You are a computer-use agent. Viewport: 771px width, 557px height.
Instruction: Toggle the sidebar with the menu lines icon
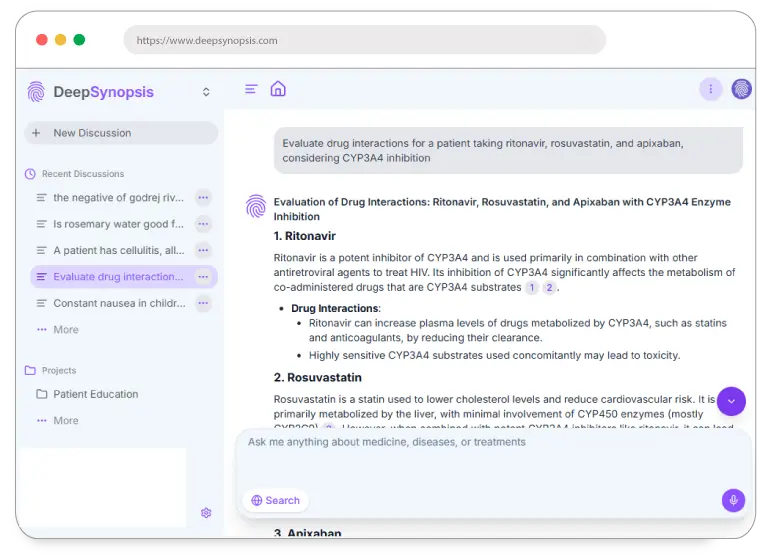(x=251, y=89)
